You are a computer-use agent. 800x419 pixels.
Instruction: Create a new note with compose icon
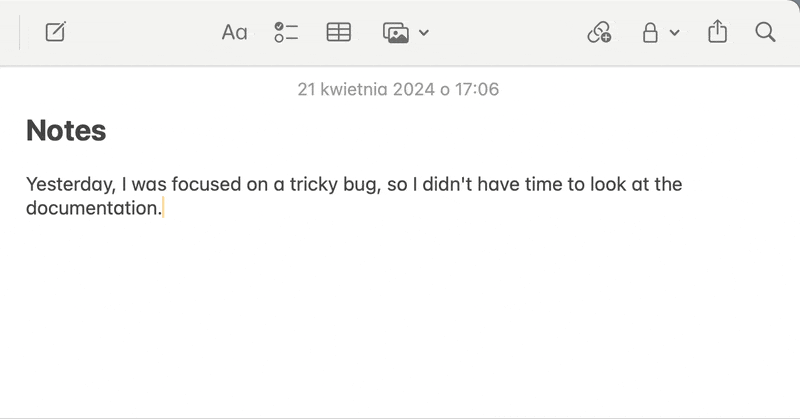click(55, 33)
